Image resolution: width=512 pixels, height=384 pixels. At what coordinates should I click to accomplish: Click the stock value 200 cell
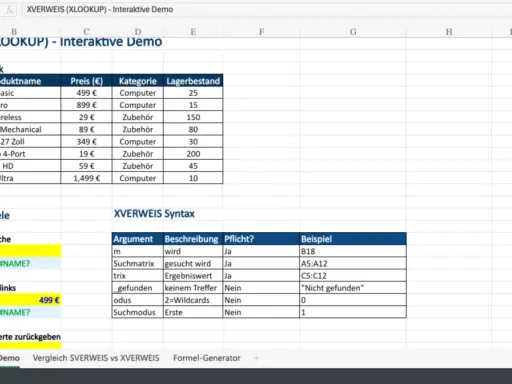193,154
